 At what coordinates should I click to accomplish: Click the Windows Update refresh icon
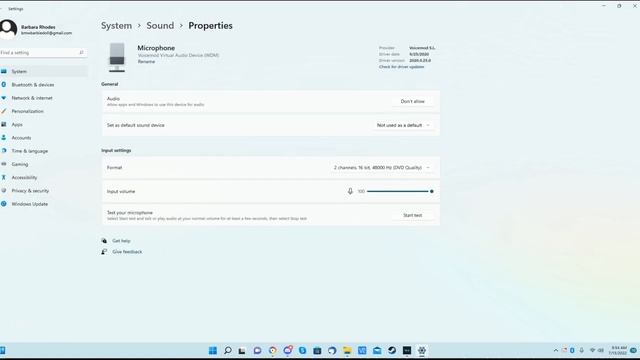pos(4,204)
